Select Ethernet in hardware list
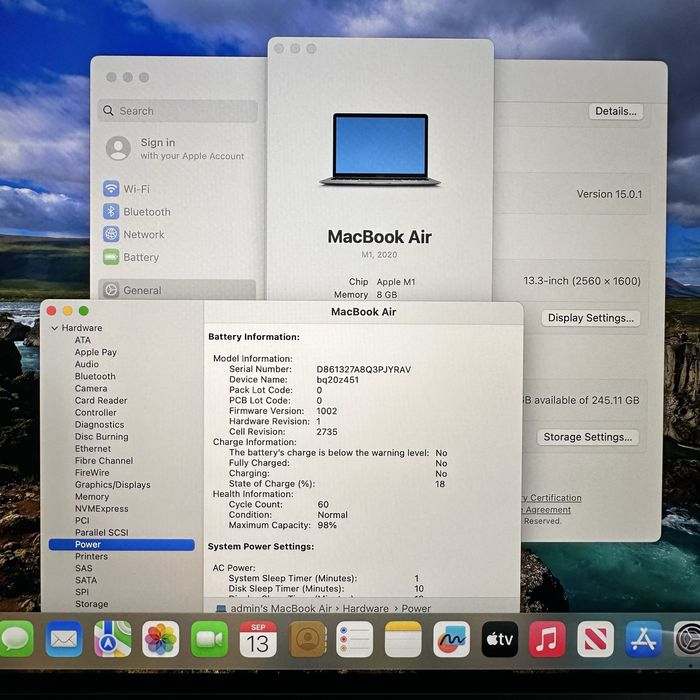 tap(93, 448)
